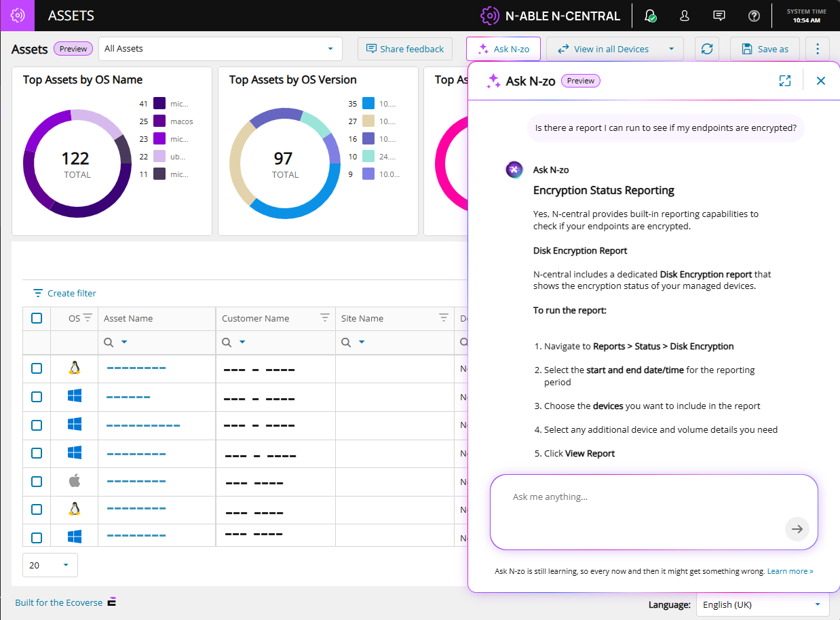Screen dimensions: 840x620
Task: Click the help question mark icon
Action: [754, 16]
